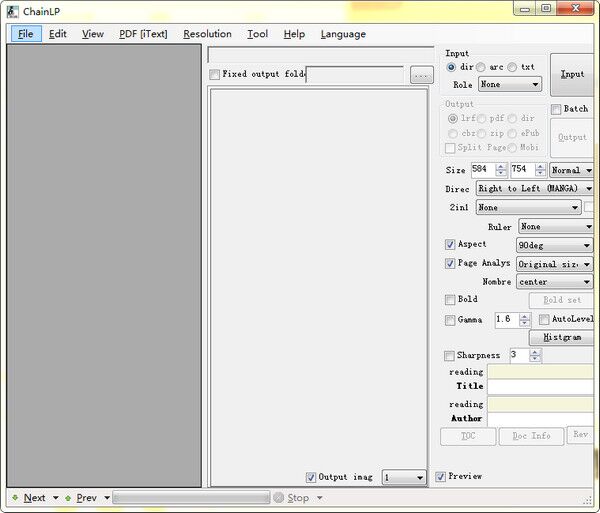Viewport: 600px width, 513px height.
Task: Select the arc input radio button
Action: point(481,67)
